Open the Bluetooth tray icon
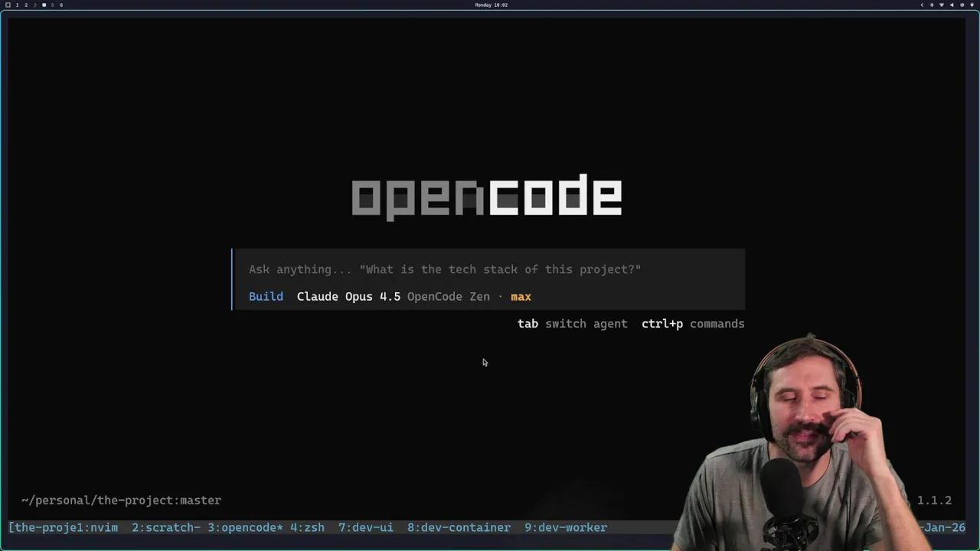 click(932, 5)
